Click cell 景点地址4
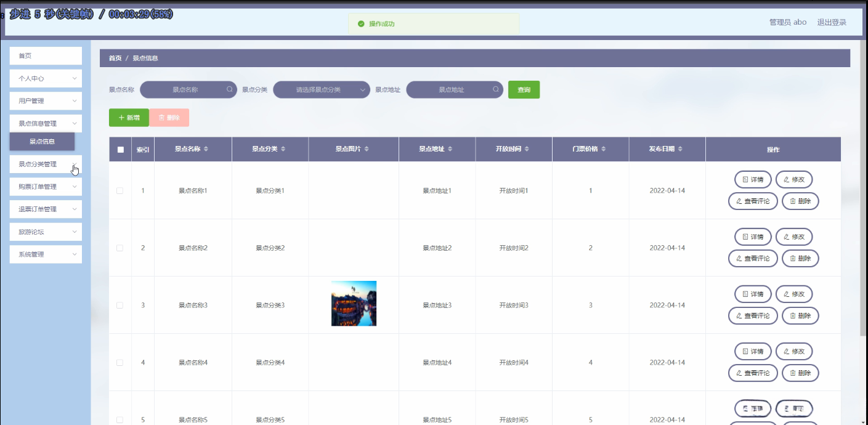The image size is (868, 425). point(437,363)
